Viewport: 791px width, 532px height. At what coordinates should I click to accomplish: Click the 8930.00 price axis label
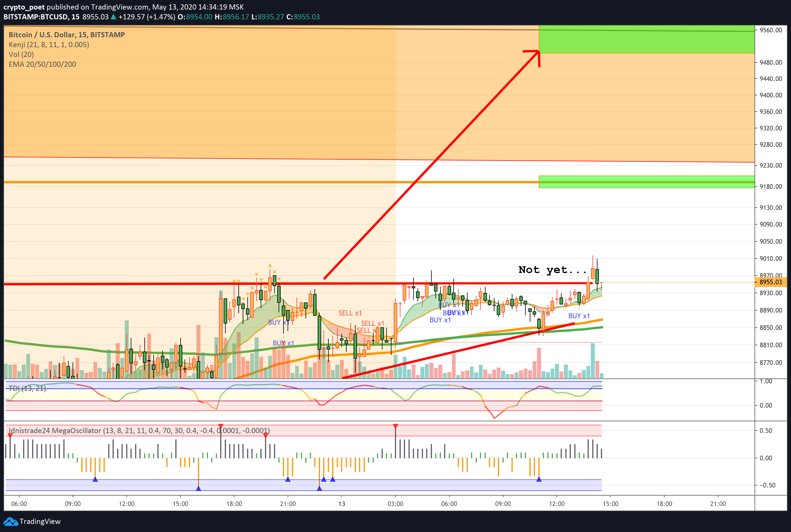771,293
